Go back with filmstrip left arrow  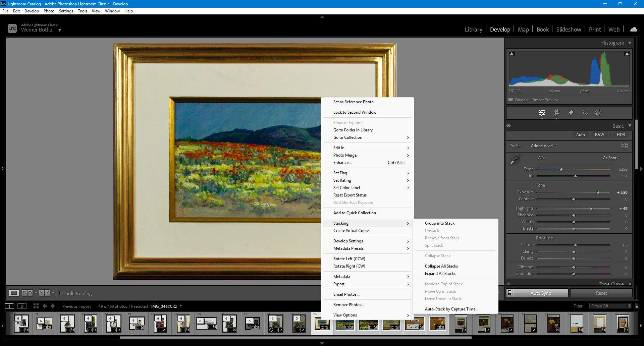point(45,306)
